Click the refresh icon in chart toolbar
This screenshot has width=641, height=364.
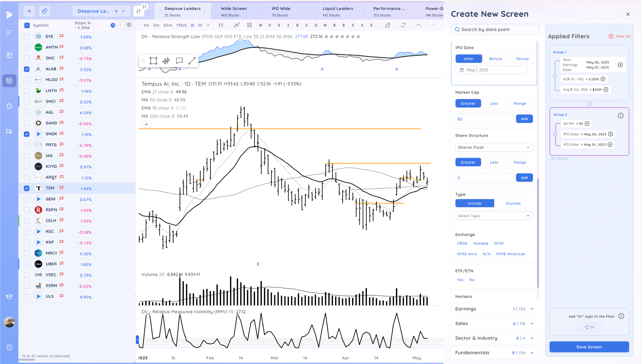point(403,25)
